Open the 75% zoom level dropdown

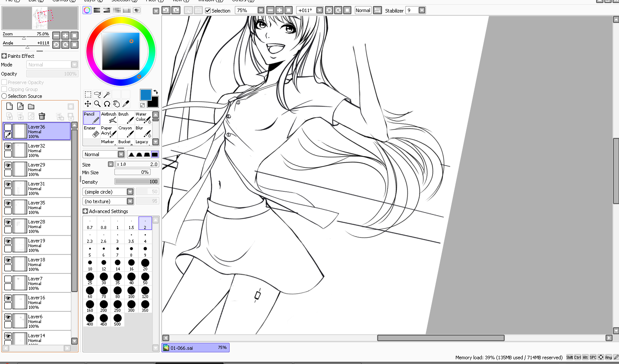coord(261,10)
